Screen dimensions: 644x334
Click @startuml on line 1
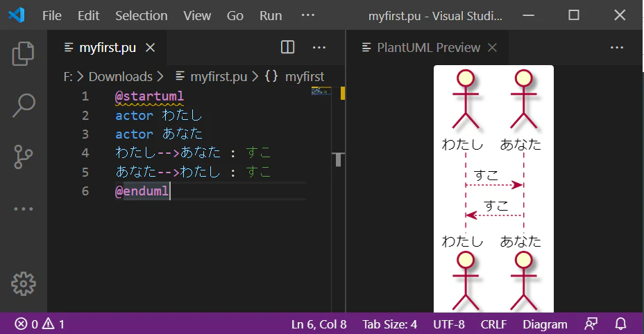point(149,96)
